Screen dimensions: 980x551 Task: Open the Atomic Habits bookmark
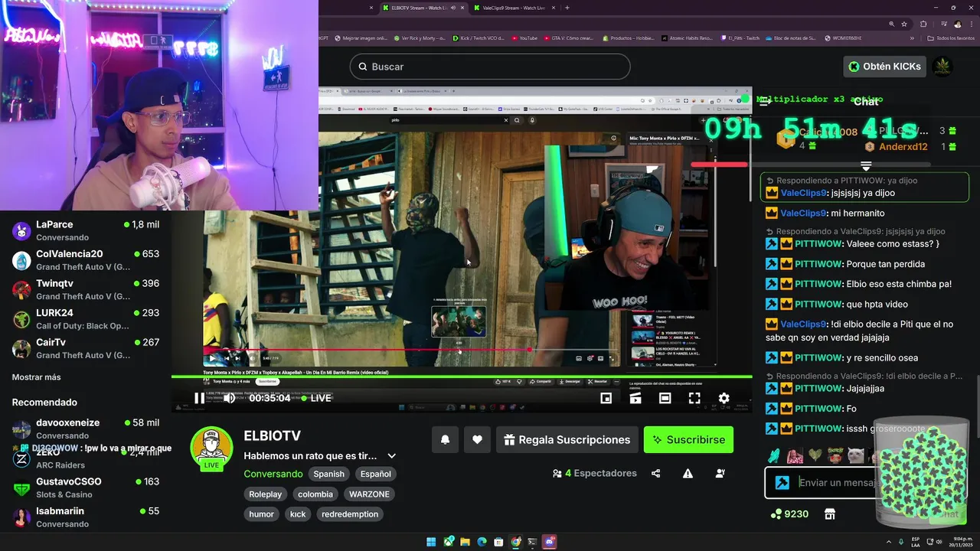(x=687, y=37)
